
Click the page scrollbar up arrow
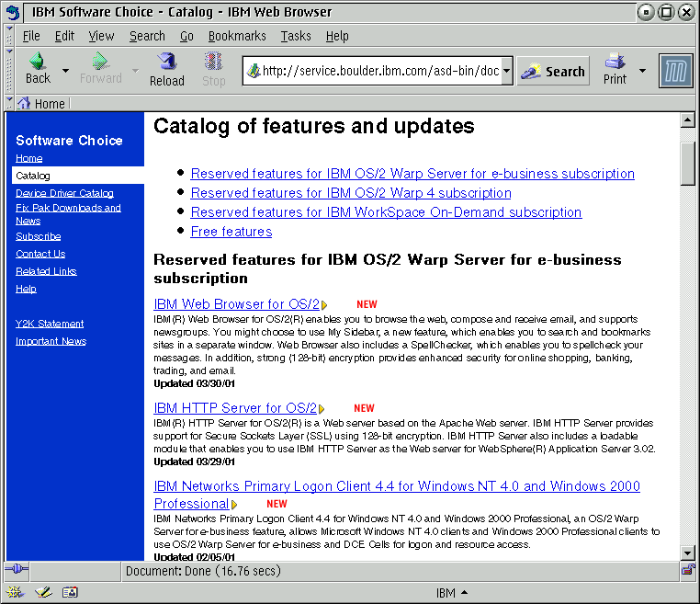pos(687,120)
